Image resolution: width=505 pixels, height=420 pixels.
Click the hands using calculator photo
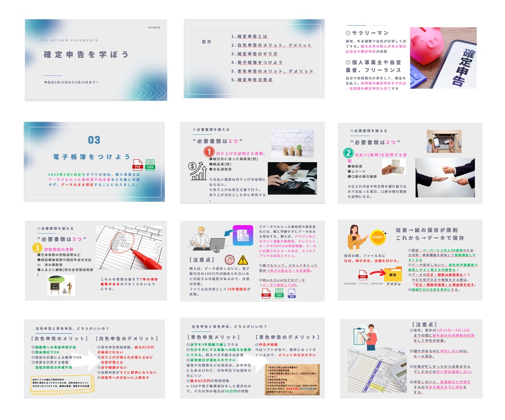tap(292, 178)
